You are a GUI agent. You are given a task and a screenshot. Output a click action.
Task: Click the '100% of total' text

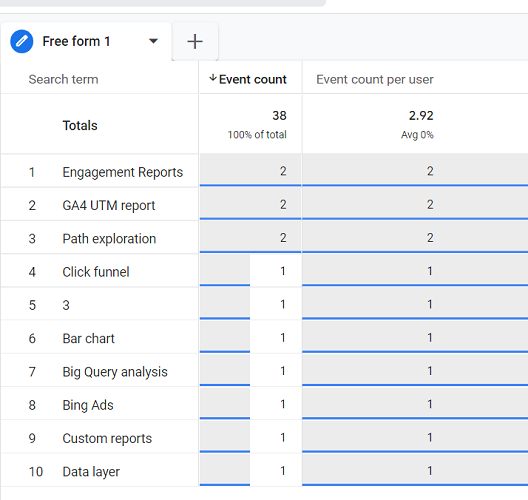[257, 135]
